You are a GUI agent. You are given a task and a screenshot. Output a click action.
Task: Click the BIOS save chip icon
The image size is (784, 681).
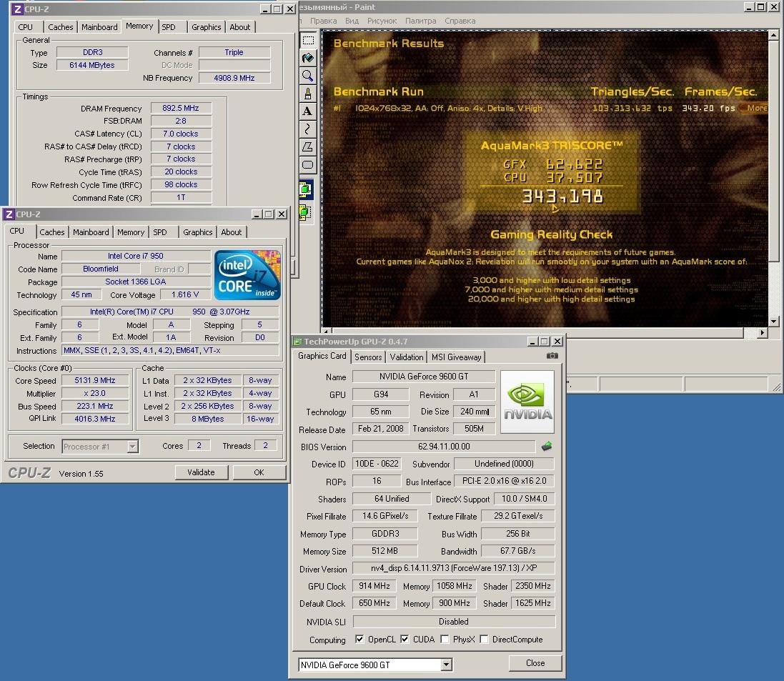pos(547,446)
